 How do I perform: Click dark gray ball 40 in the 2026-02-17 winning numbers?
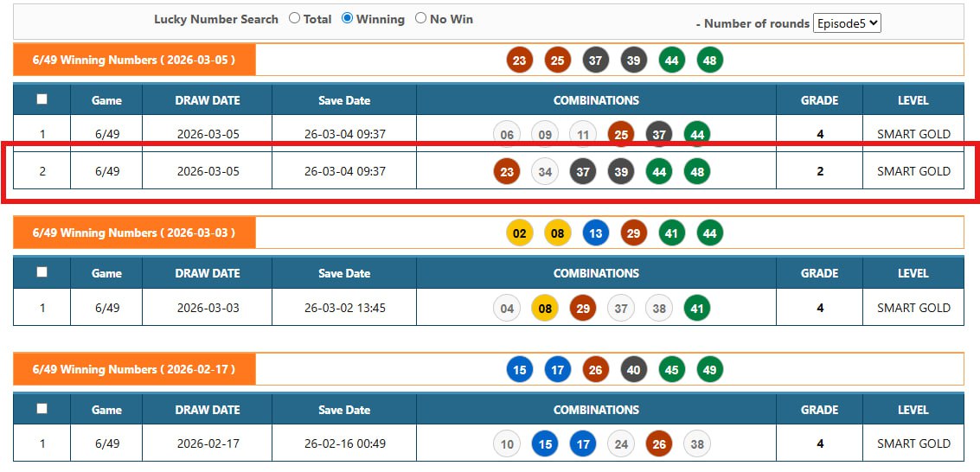click(634, 370)
